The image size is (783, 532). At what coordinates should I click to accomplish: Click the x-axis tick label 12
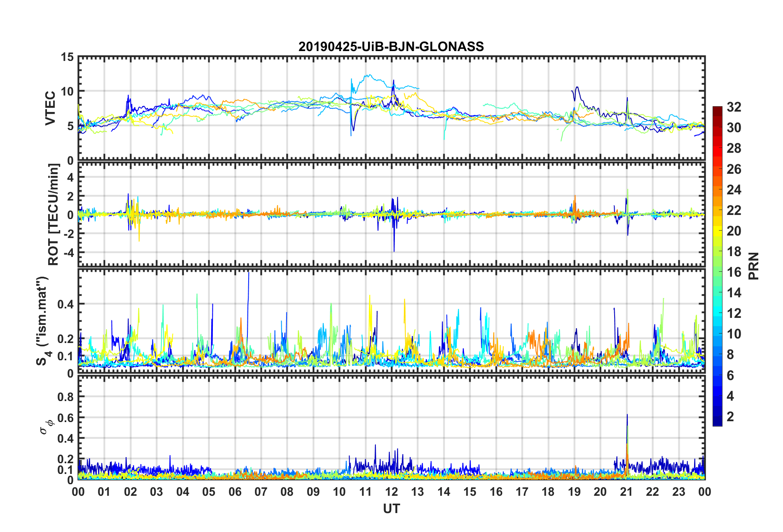[x=391, y=492]
